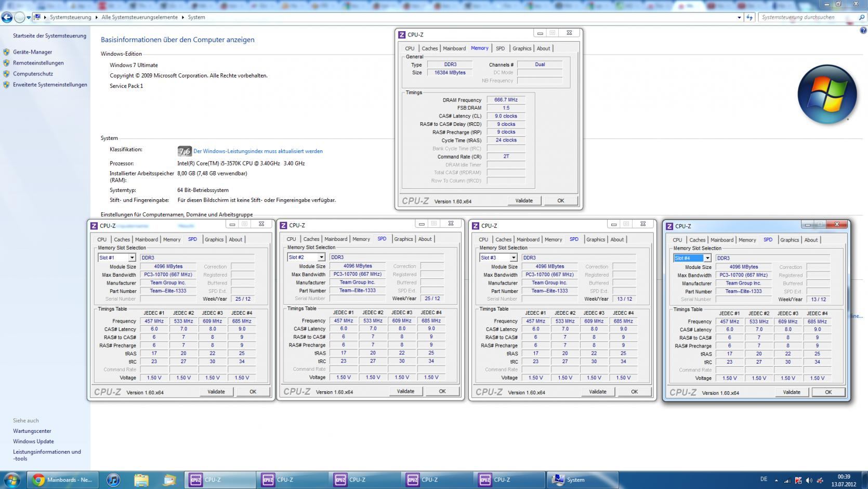Show hidden tray icons arrow

point(777,480)
